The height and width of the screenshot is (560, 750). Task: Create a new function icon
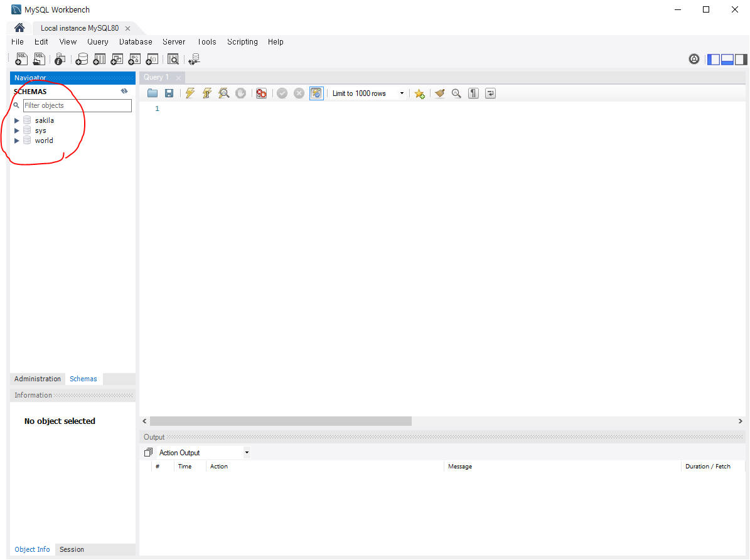152,59
